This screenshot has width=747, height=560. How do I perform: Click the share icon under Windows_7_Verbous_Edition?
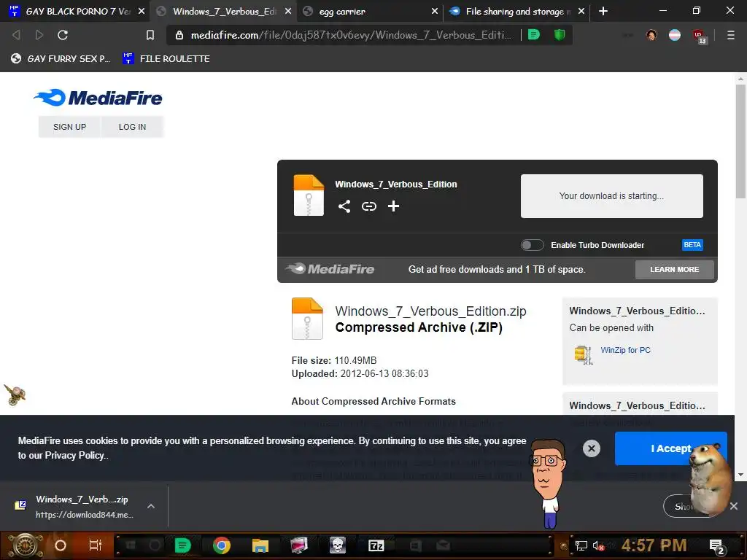pyautogui.click(x=344, y=206)
